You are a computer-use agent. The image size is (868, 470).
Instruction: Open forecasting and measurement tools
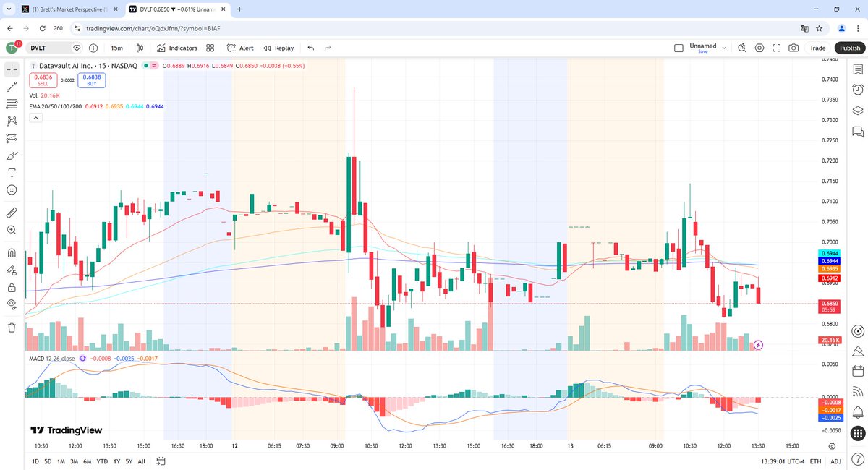pyautogui.click(x=12, y=138)
